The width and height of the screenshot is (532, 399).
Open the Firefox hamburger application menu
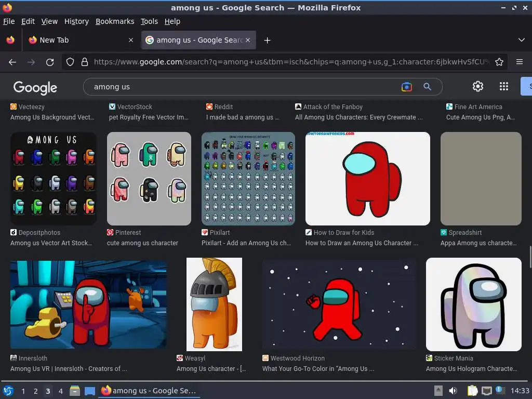(x=520, y=62)
